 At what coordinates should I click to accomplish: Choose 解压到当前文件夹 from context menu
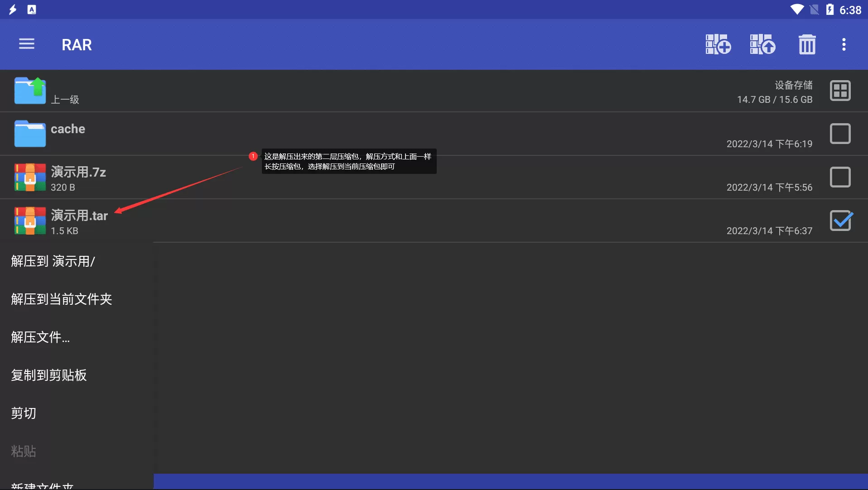[62, 299]
